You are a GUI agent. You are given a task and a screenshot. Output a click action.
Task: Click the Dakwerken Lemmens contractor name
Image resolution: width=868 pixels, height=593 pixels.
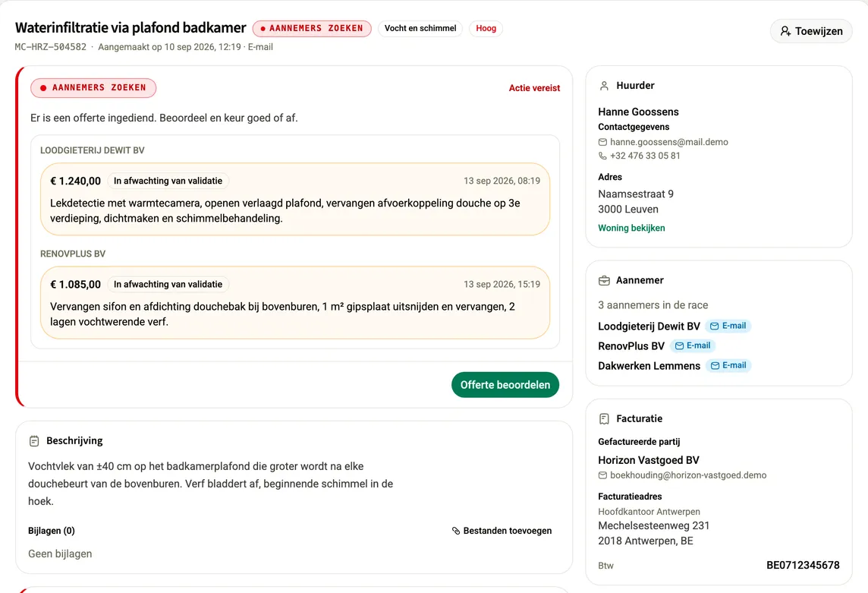coord(649,366)
